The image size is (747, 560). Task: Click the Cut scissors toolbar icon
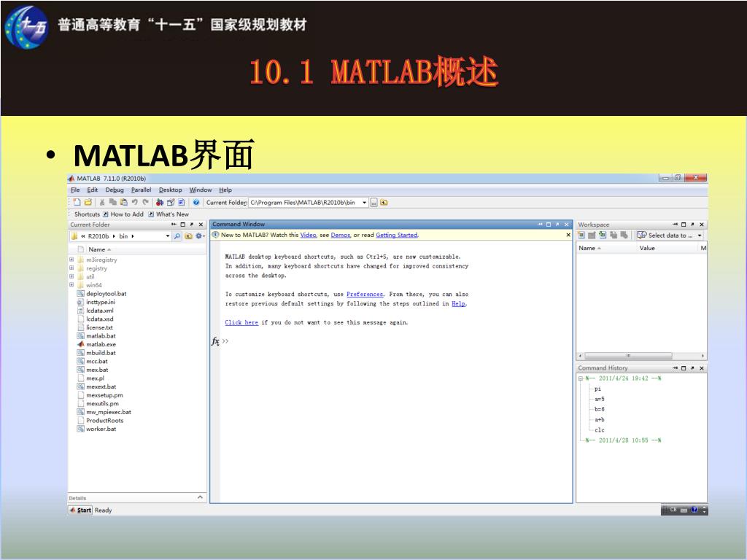coord(102,203)
